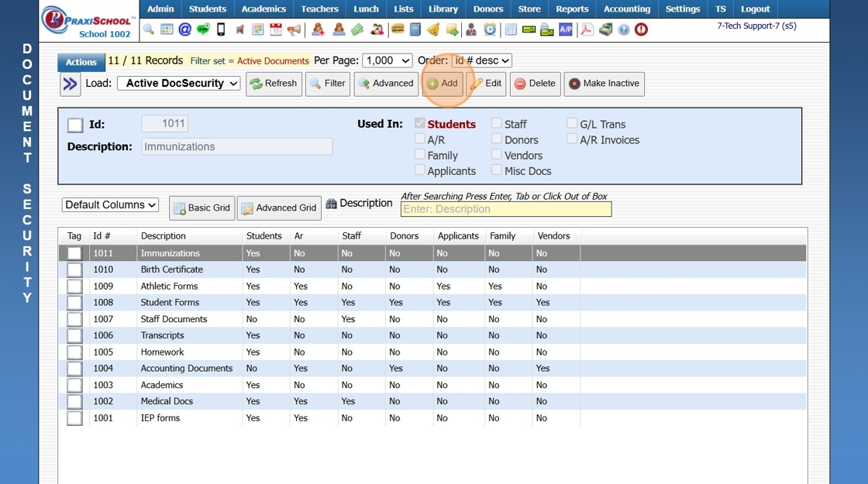Open the Reports menu

click(x=572, y=9)
